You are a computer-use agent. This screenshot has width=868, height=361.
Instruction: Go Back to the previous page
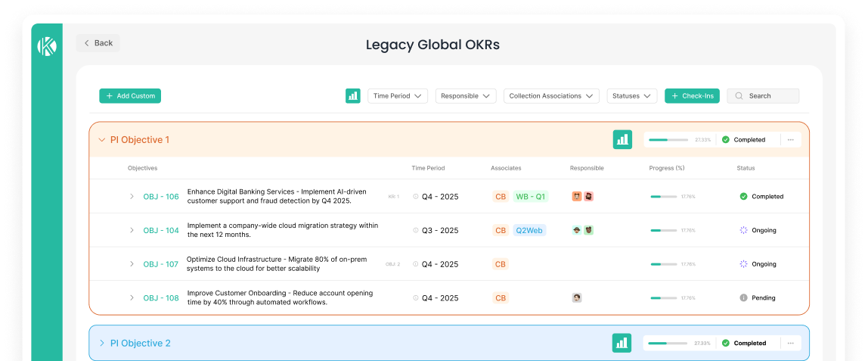(x=98, y=43)
